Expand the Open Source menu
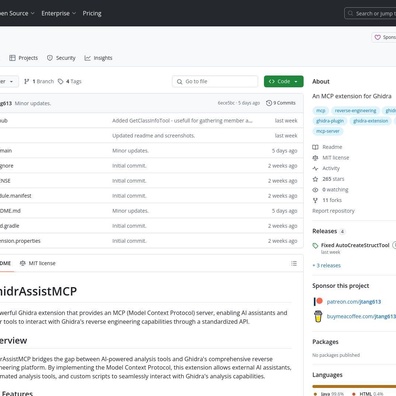 click(16, 13)
